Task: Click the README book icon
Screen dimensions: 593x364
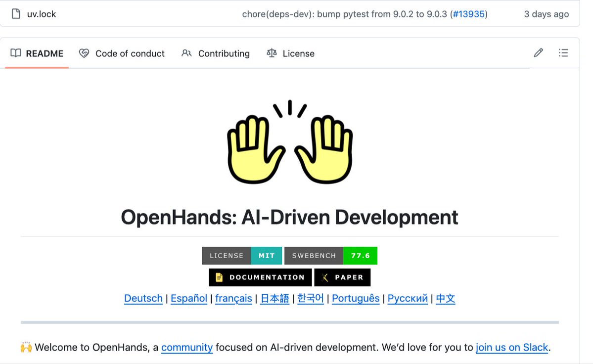Action: coord(15,53)
